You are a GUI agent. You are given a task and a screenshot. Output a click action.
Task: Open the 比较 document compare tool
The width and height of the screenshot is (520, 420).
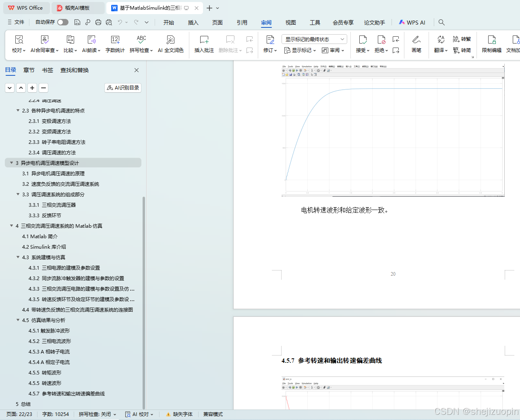70,44
